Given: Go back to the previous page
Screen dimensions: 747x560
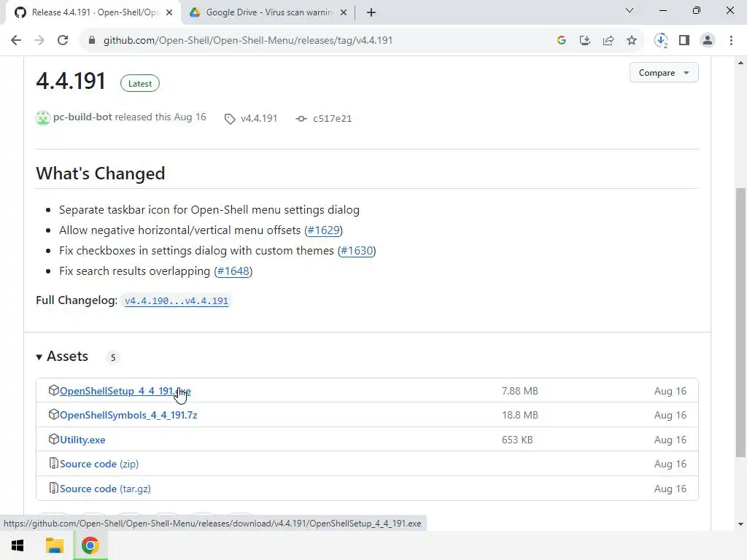Looking at the screenshot, I should (16, 41).
